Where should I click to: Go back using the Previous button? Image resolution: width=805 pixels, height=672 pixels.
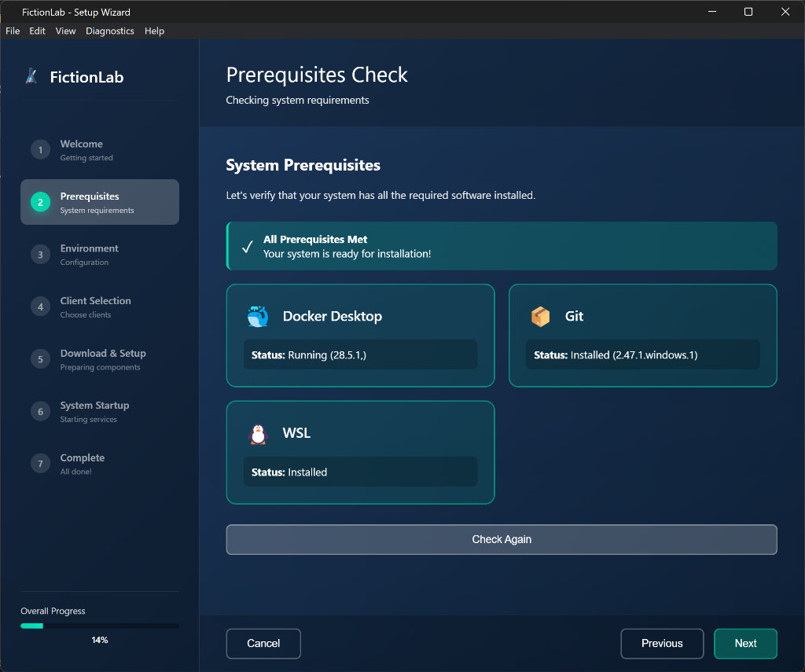(x=662, y=643)
